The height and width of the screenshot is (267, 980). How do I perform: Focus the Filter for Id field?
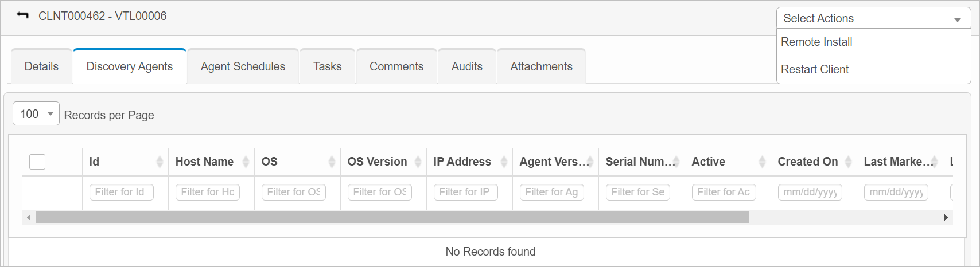121,192
